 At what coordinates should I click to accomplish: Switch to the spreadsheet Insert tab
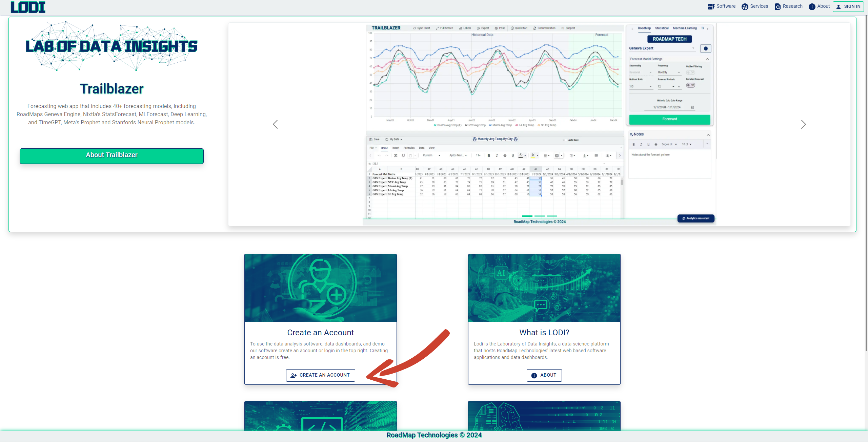pos(396,148)
